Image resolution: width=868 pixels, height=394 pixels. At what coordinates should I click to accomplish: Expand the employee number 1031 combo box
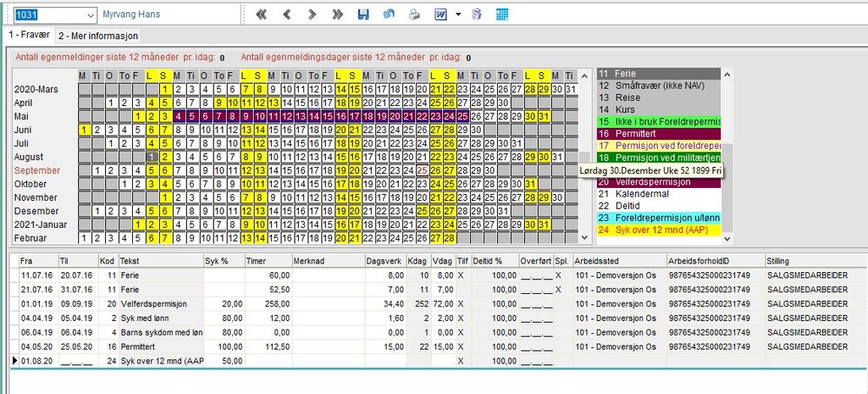click(x=91, y=15)
